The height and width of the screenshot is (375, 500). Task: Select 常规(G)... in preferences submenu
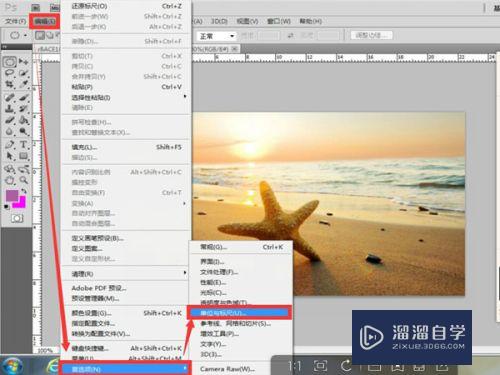coord(241,247)
